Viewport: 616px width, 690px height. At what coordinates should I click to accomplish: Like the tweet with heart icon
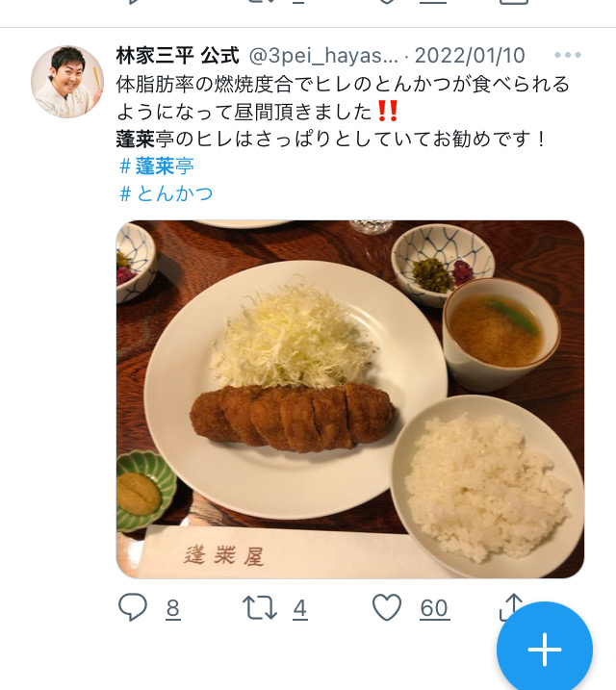point(387,607)
